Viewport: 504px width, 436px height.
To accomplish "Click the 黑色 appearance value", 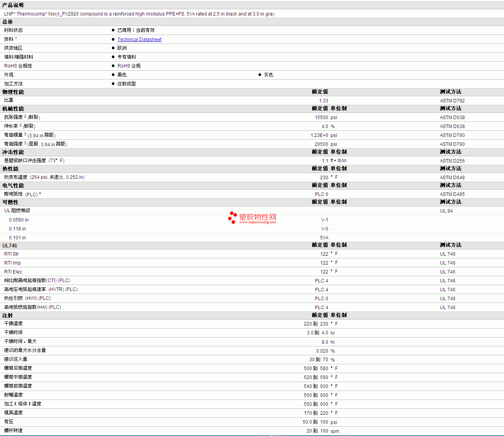I will click(x=122, y=75).
